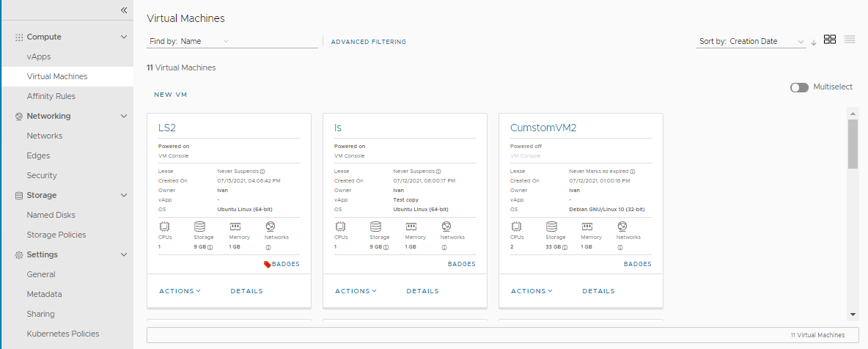View Details of CumstomVM2

pyautogui.click(x=598, y=291)
